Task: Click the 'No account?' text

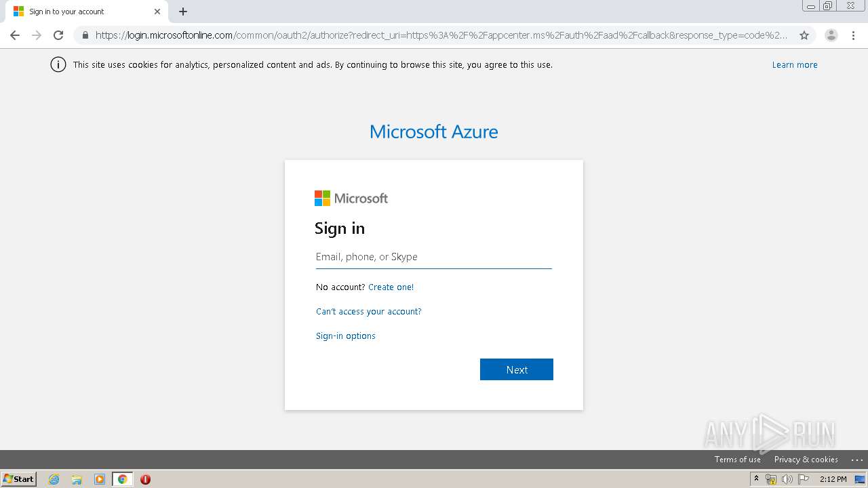Action: 340,287
